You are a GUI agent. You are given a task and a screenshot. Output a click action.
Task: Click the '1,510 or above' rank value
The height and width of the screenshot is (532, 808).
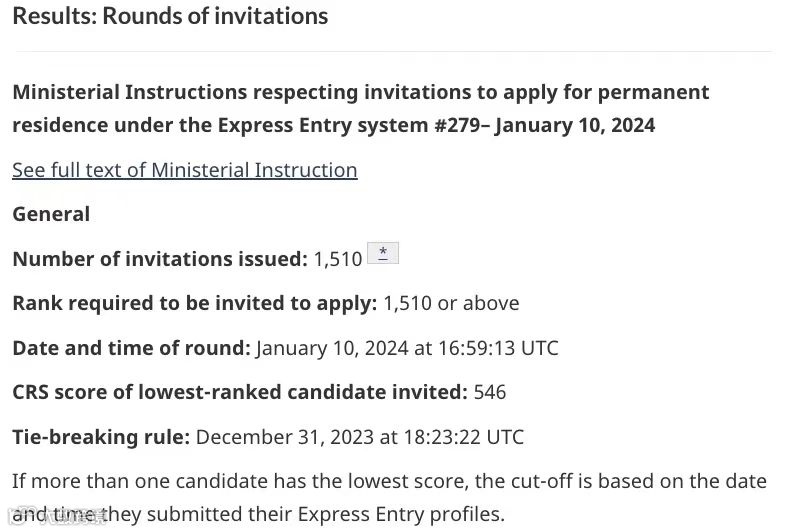(x=451, y=303)
